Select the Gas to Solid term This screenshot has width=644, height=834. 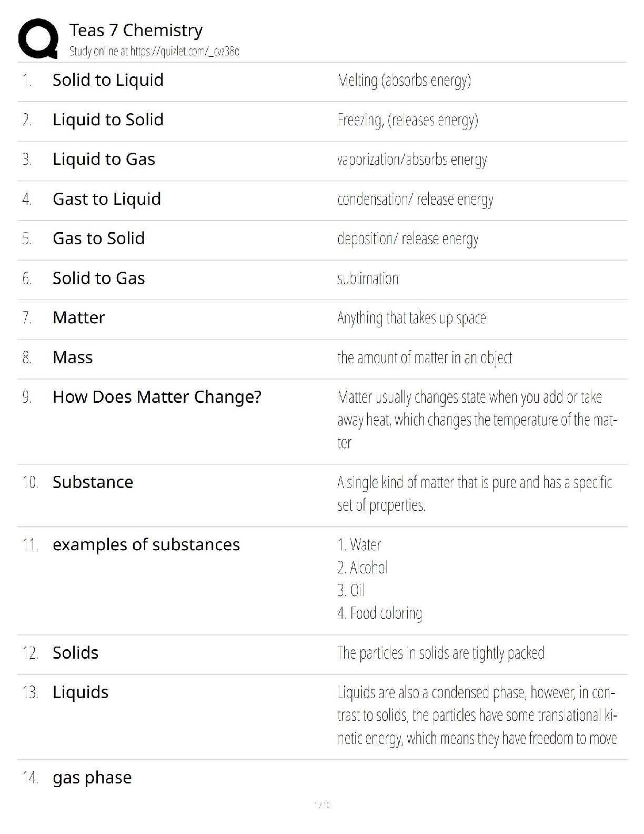tap(98, 239)
